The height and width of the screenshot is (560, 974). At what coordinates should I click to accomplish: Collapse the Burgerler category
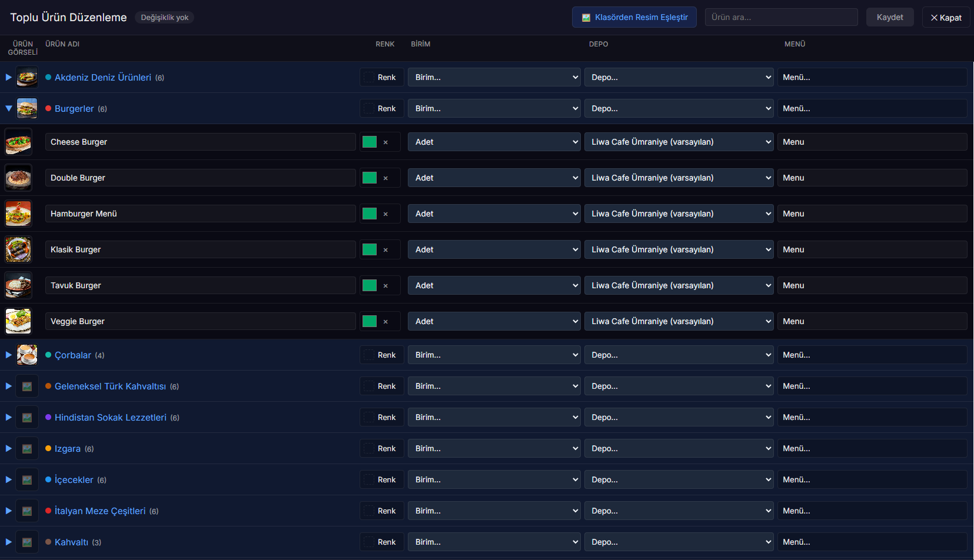tap(9, 109)
